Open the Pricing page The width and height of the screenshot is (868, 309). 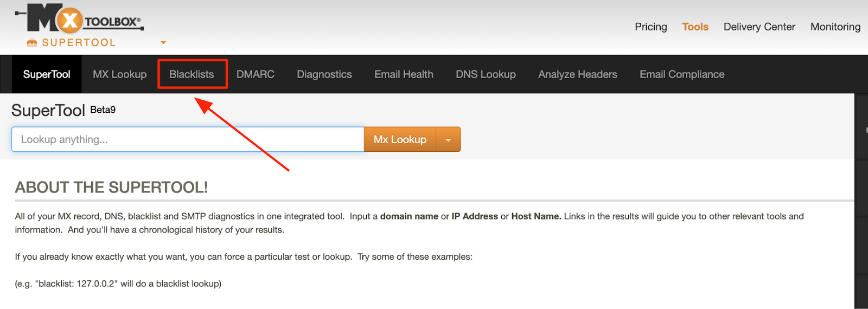tap(651, 27)
